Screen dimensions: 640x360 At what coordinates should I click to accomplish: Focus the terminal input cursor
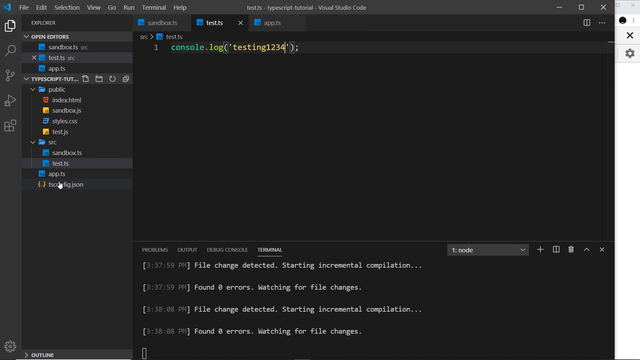coord(144,353)
